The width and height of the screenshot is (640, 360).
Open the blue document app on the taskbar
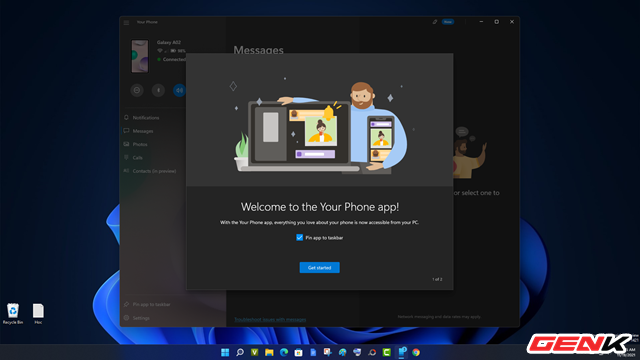coord(313,352)
